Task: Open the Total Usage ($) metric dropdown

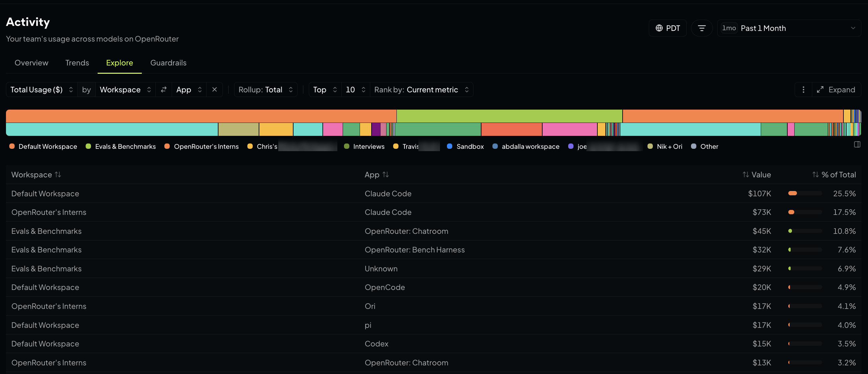Action: click(42, 90)
